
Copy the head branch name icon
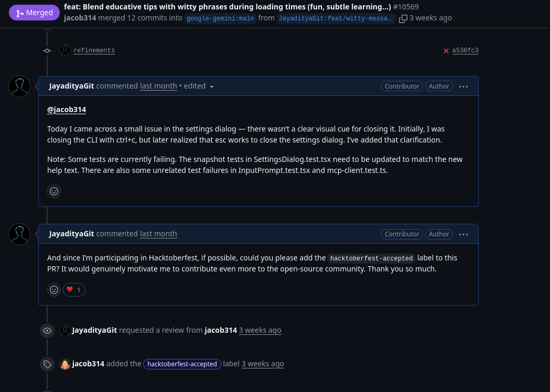(x=403, y=18)
